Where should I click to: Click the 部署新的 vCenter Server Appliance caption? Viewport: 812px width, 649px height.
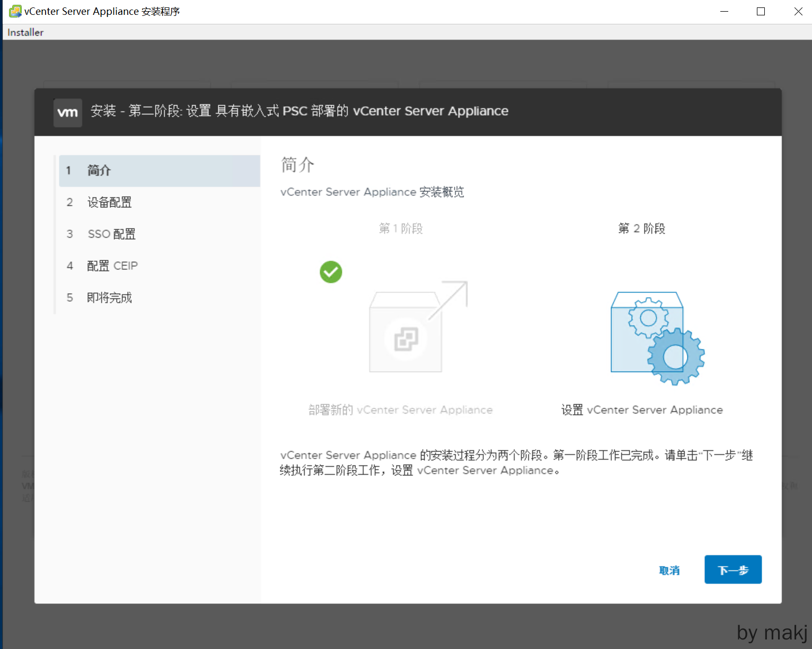point(401,410)
